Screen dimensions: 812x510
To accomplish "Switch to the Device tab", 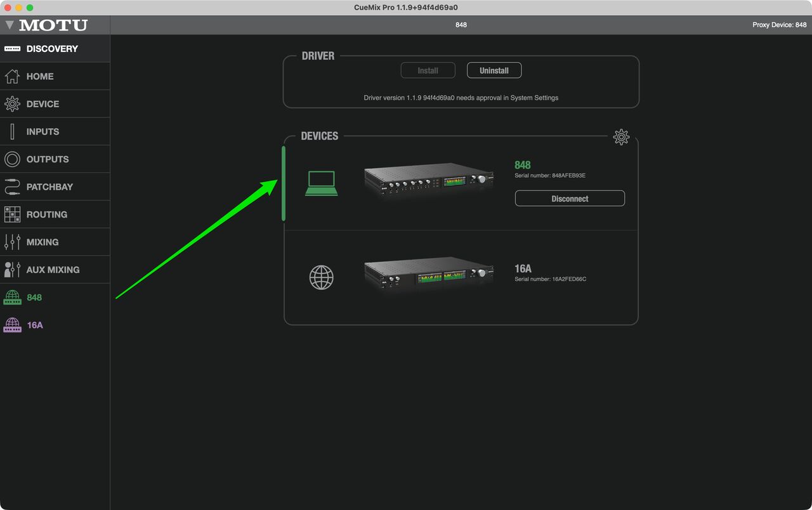I will tap(55, 104).
